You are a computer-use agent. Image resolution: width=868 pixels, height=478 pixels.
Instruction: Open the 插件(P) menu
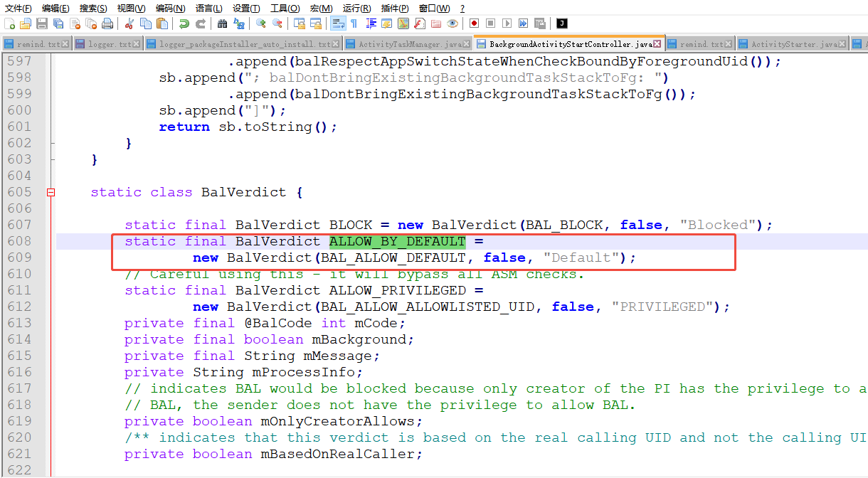pos(395,8)
